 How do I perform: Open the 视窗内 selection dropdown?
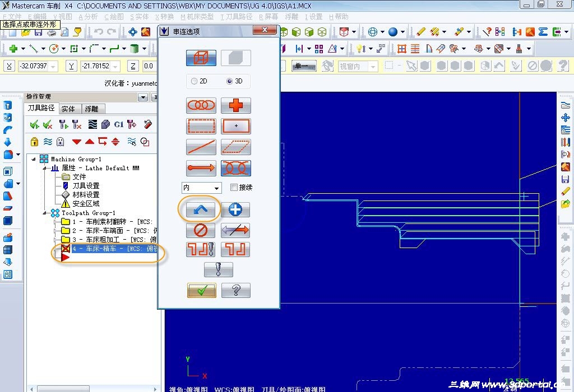[x=373, y=67]
